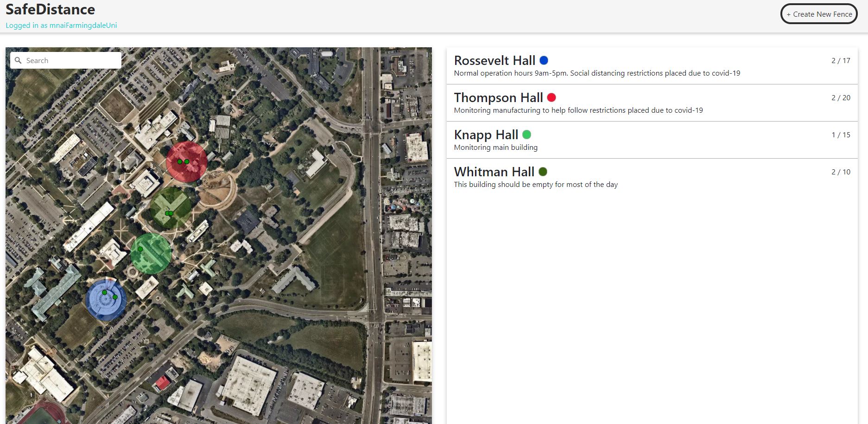Click the blue dot beside Rossevelt Hall

click(x=544, y=60)
